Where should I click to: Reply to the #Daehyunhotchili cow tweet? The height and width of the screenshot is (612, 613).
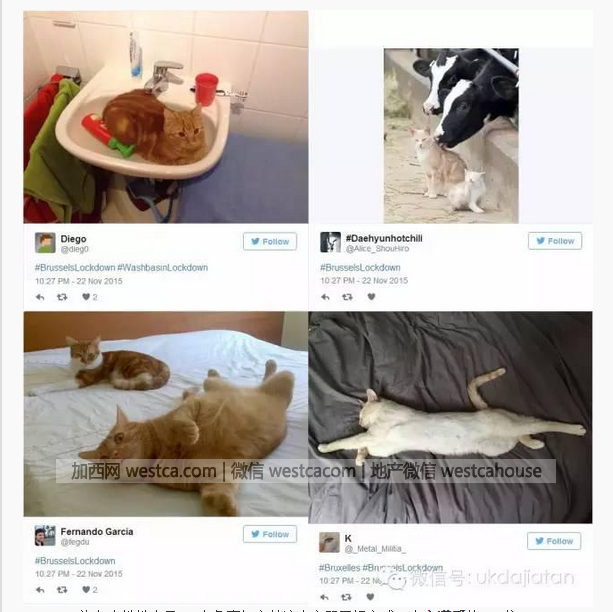pyautogui.click(x=325, y=297)
